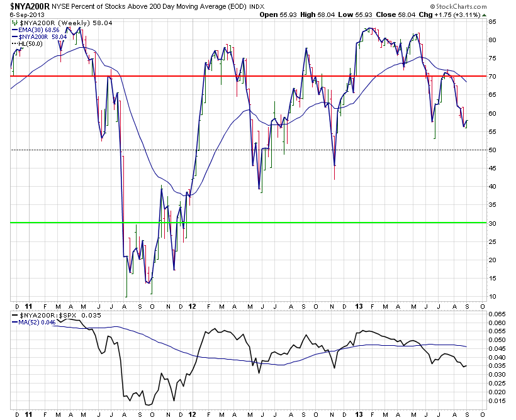Click the candlestick icon in the main legend
This screenshot has width=516, height=420.
click(x=14, y=23)
